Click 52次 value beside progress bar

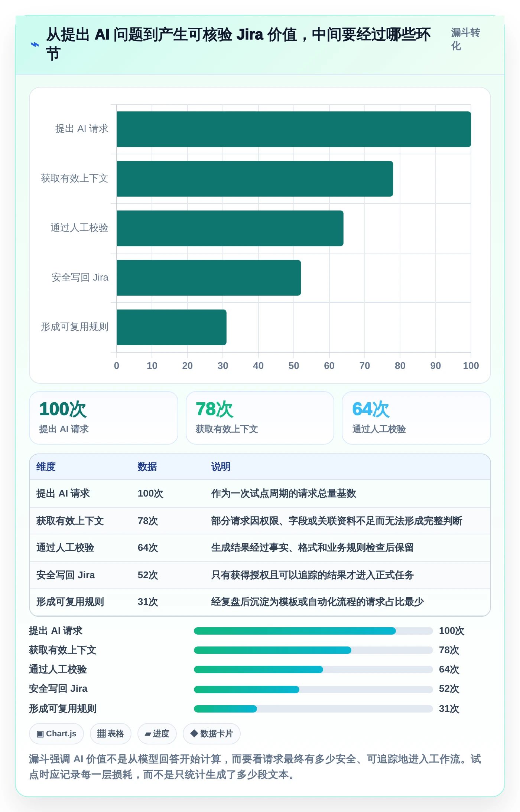[449, 689]
